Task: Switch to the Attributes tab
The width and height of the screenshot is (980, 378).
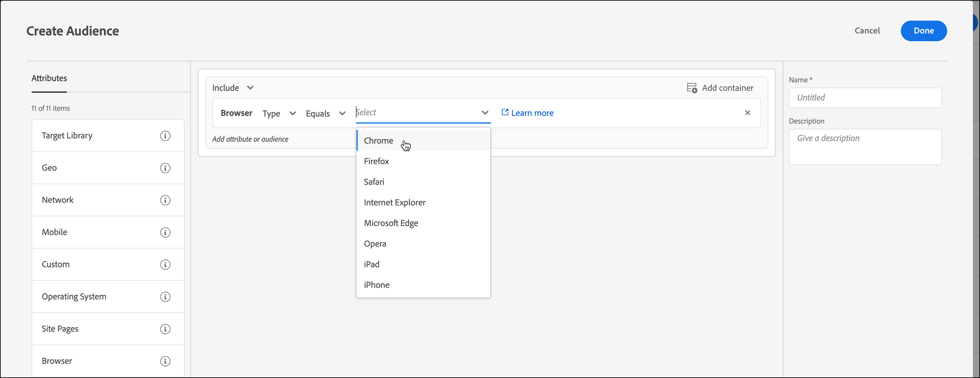Action: 49,79
